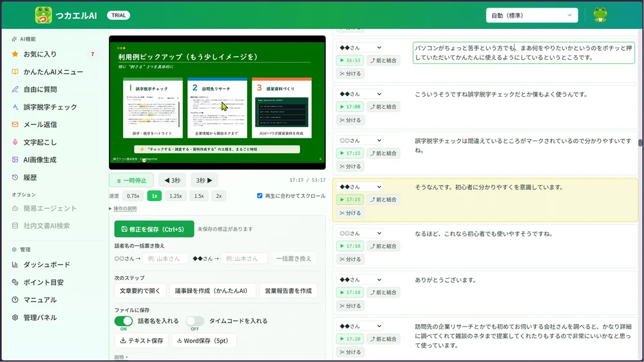Open 管理パネル gear item
This screenshot has width=644, height=362.
54,318
